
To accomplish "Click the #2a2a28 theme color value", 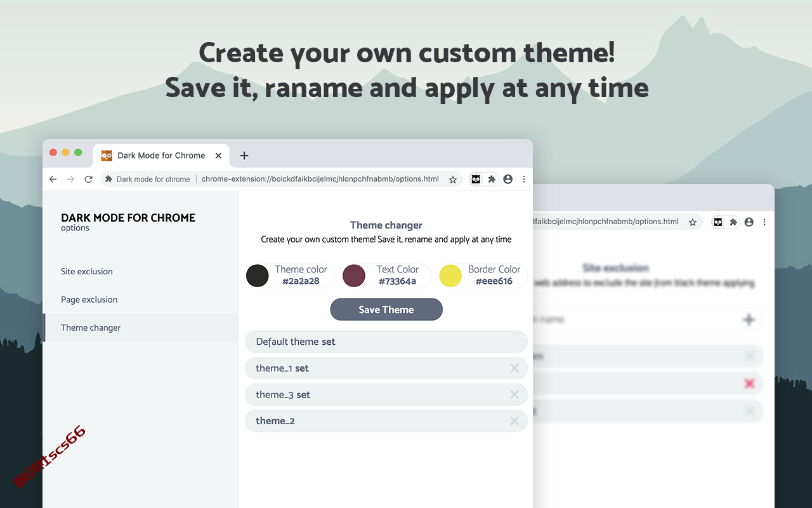I will coord(301,281).
